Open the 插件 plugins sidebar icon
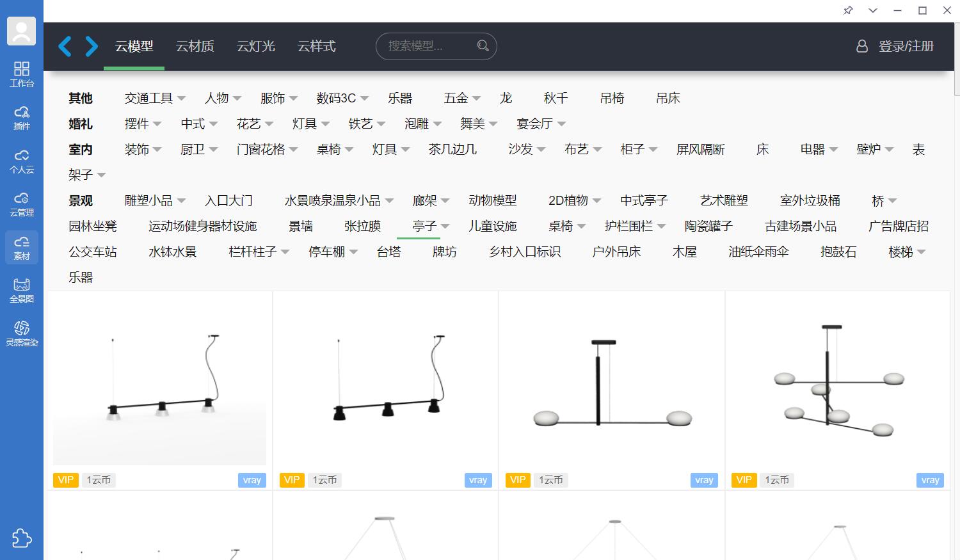 coord(22,118)
